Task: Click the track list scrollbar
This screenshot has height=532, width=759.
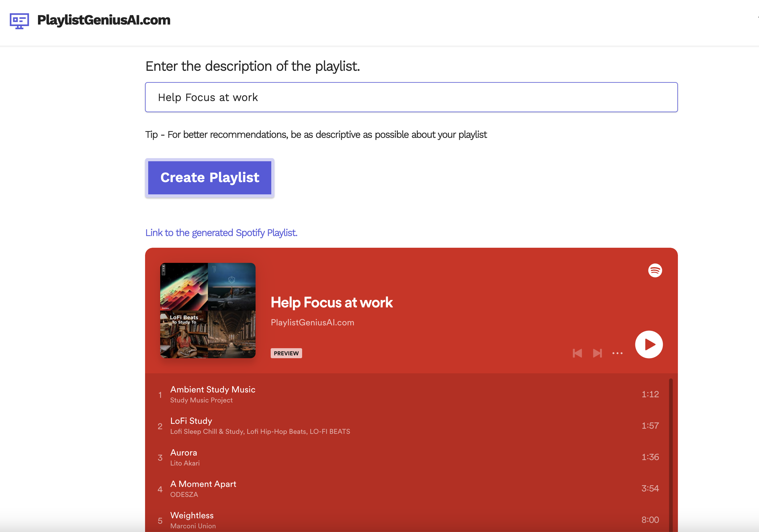Action: [x=671, y=455]
